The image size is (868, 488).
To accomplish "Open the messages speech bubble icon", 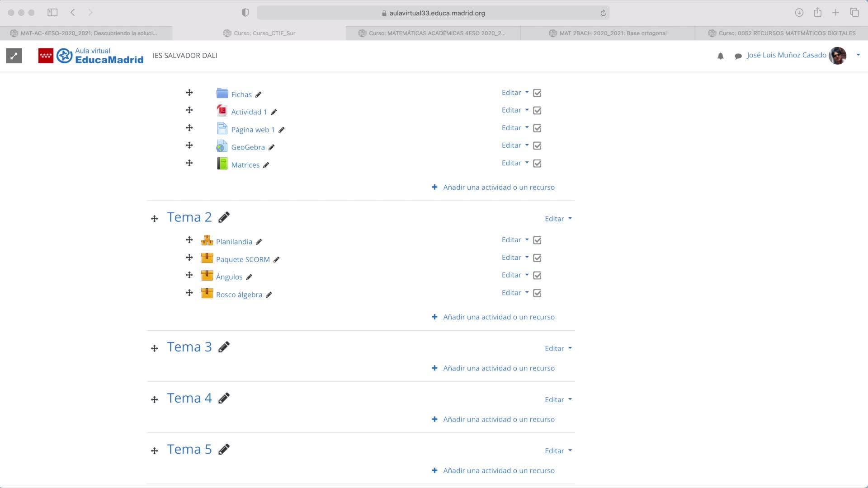I will pyautogui.click(x=738, y=56).
